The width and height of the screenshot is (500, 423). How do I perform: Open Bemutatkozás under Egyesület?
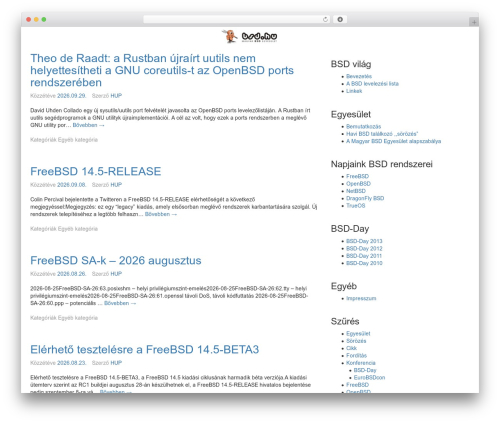[x=363, y=126]
